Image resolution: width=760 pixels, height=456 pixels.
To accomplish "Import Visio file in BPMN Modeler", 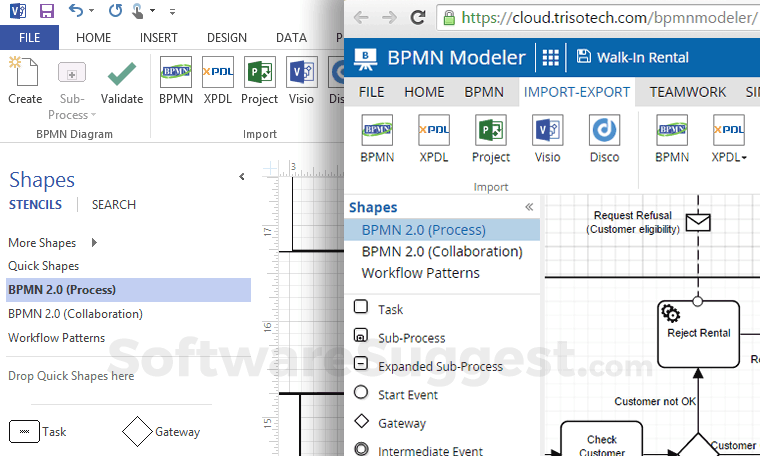I will point(548,139).
